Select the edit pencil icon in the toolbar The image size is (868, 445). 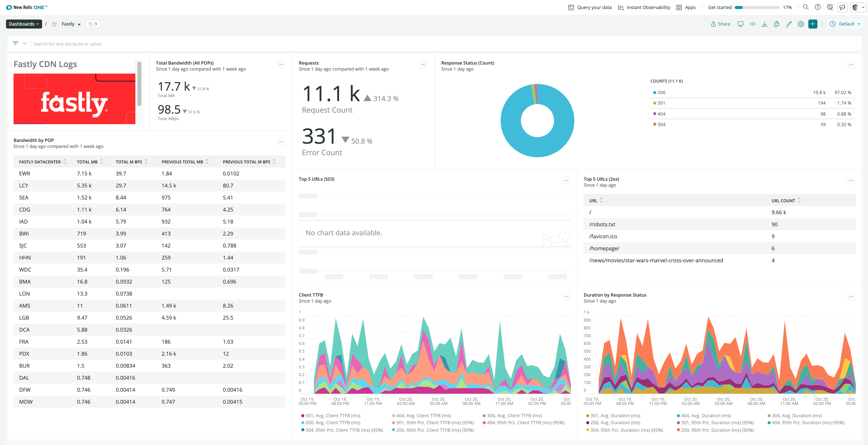coord(789,24)
